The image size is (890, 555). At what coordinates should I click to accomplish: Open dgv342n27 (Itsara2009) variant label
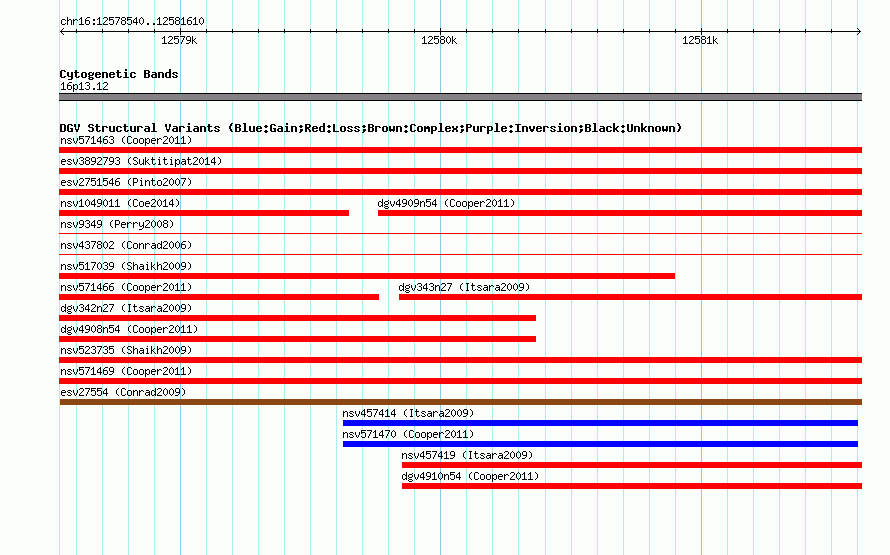(x=126, y=308)
